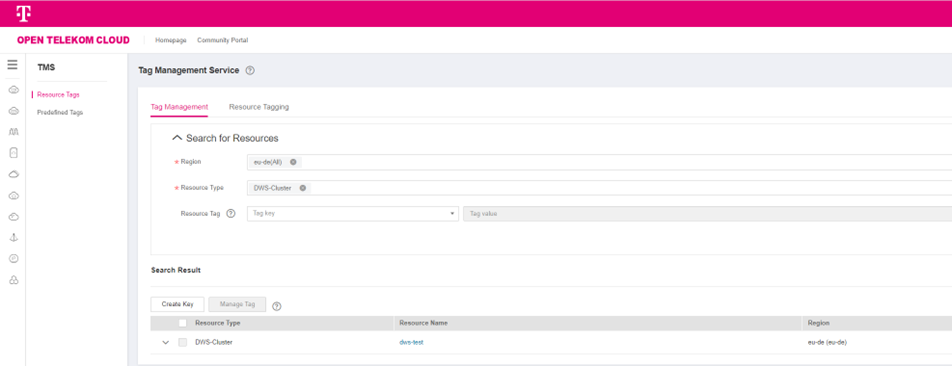Open the anchor icon in sidebar
952x366 pixels.
[13, 238]
